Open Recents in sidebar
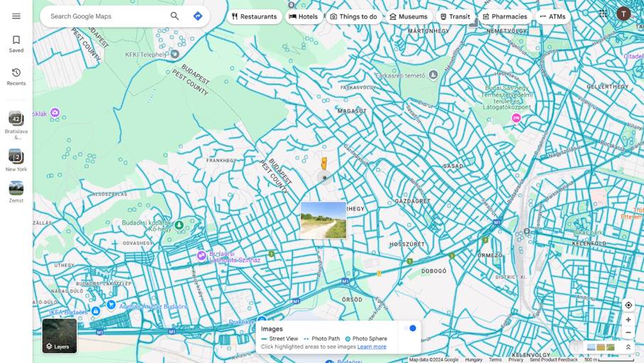The image size is (644, 363). tap(16, 76)
